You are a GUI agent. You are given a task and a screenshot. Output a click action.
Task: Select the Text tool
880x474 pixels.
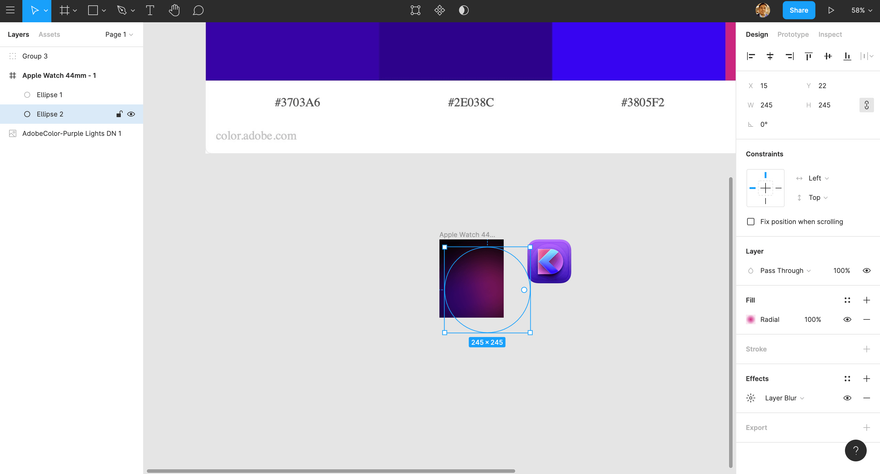(150, 11)
